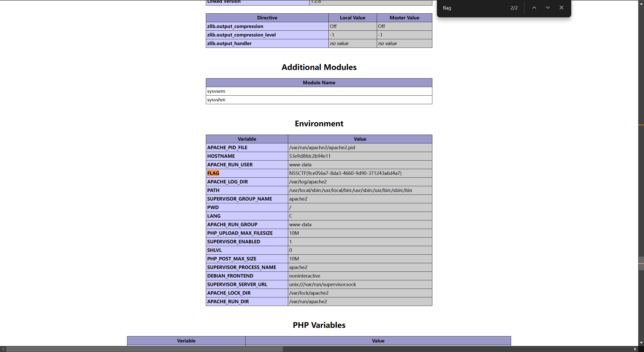Click APACHE_LOG_DIR variable name
The height and width of the screenshot is (352, 644).
coord(228,182)
